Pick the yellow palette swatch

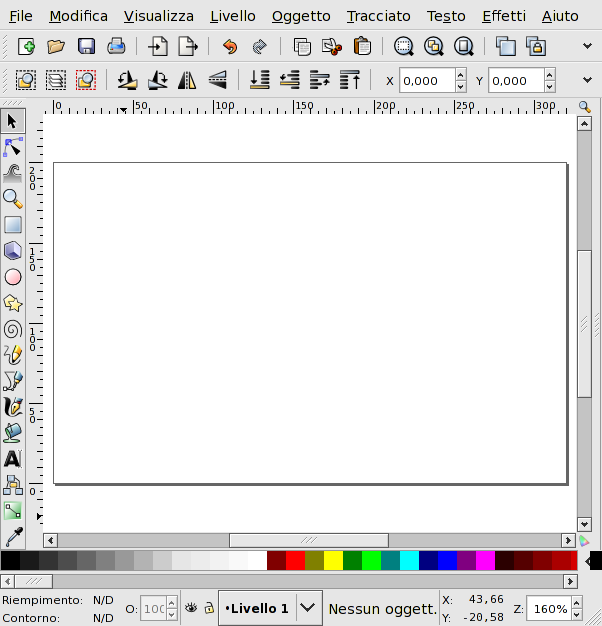point(333,561)
